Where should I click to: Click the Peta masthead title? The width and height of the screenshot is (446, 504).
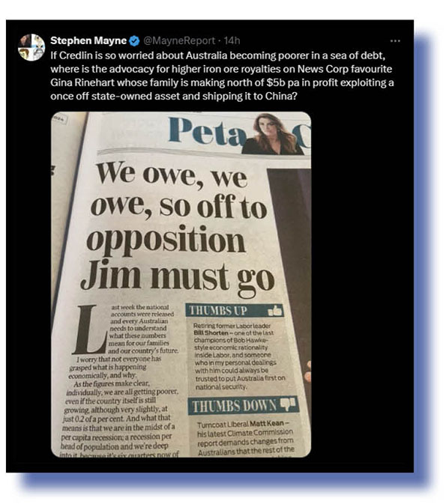point(206,130)
